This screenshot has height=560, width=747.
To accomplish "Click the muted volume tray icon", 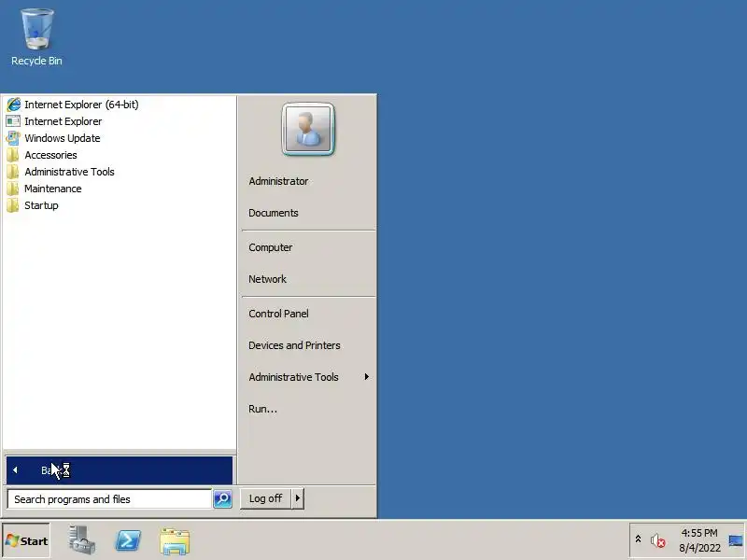I will coord(658,540).
